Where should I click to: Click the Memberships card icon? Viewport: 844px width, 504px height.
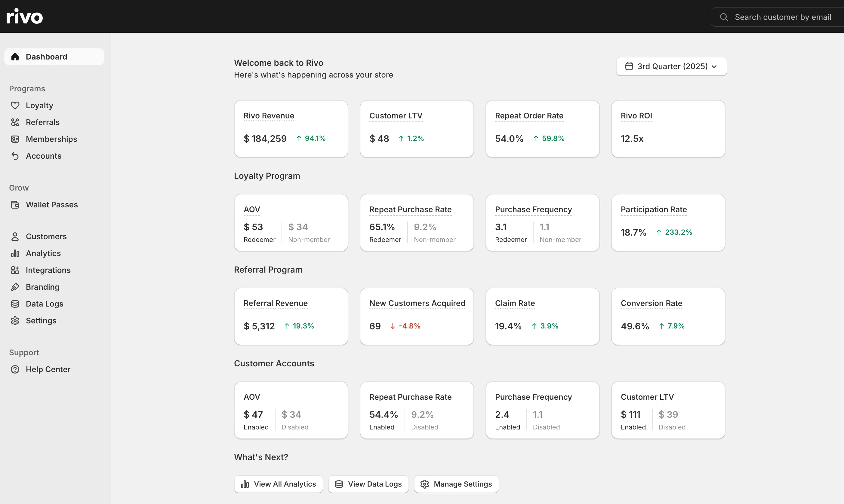pyautogui.click(x=15, y=139)
